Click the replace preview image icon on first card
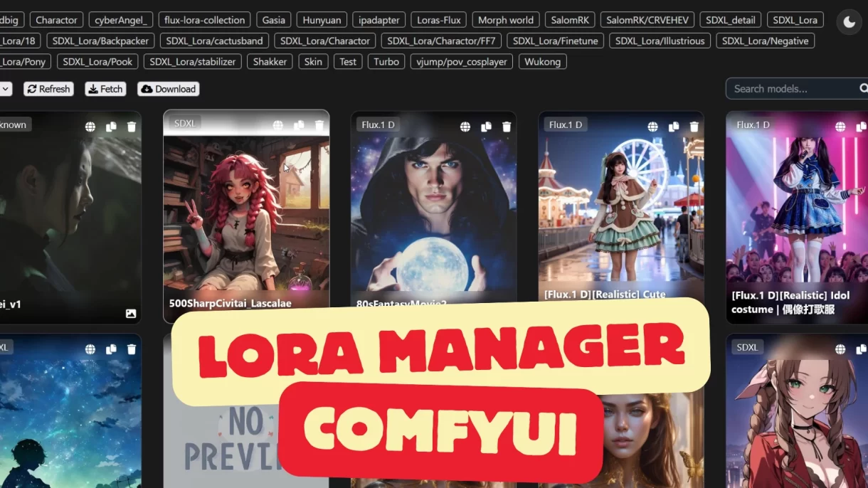 tap(131, 313)
